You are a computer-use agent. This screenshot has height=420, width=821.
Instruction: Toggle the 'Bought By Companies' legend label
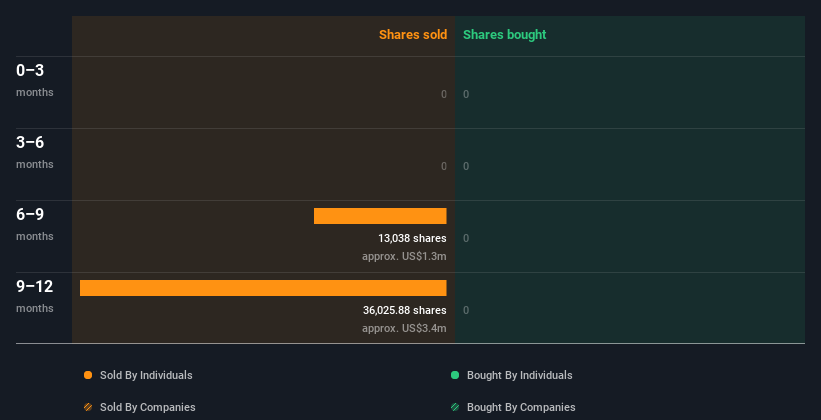click(x=521, y=407)
